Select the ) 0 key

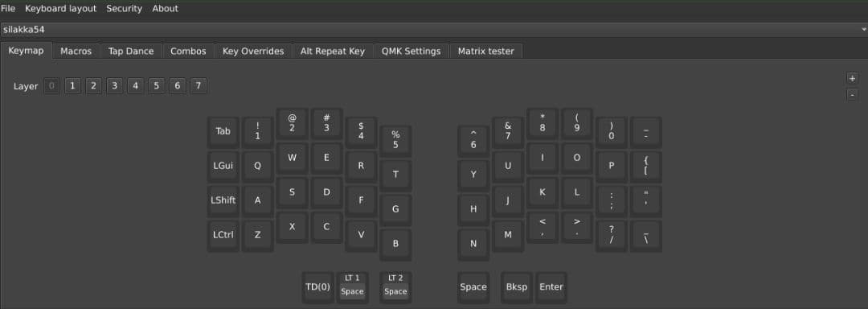click(611, 132)
